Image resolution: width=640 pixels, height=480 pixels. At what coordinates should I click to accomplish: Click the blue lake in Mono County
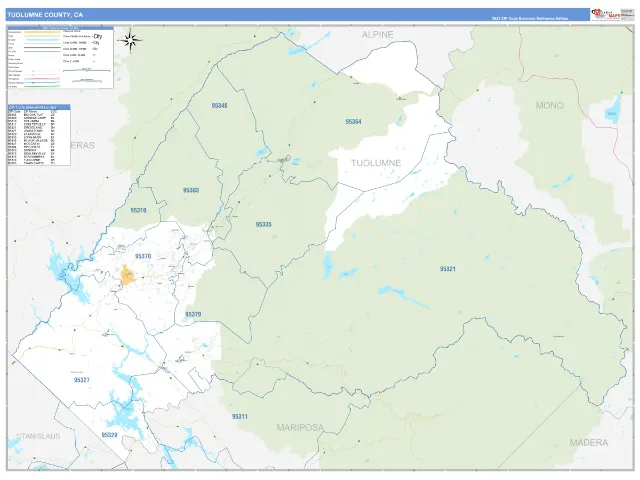click(x=612, y=109)
